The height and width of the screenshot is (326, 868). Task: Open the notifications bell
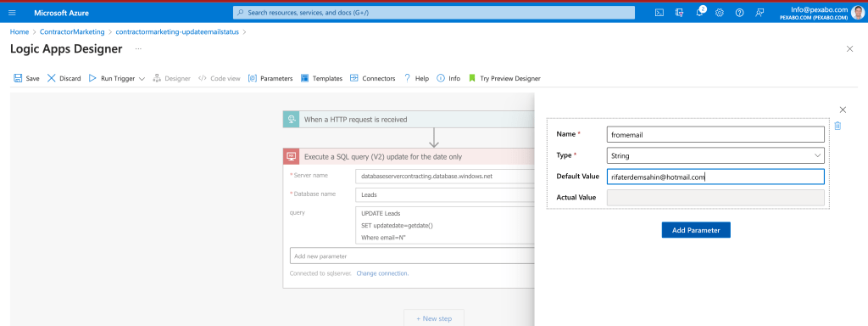[x=699, y=13]
